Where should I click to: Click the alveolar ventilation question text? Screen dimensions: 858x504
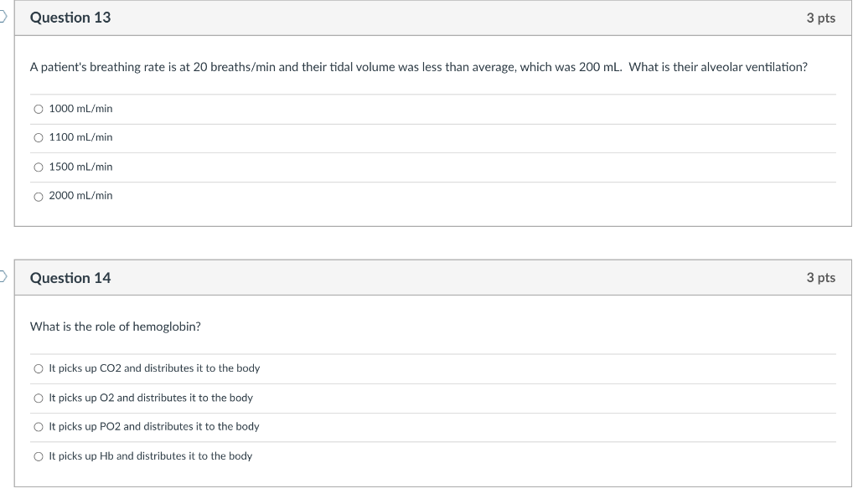(x=419, y=67)
